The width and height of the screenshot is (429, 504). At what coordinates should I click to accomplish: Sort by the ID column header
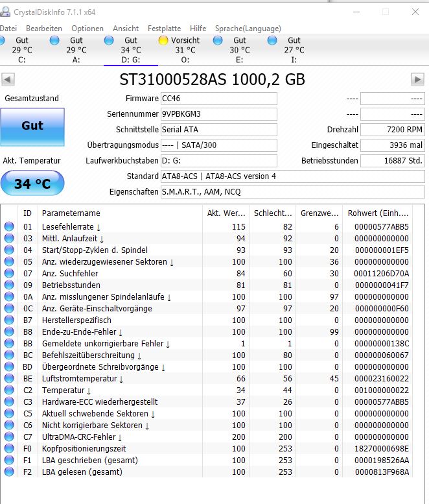(27, 213)
